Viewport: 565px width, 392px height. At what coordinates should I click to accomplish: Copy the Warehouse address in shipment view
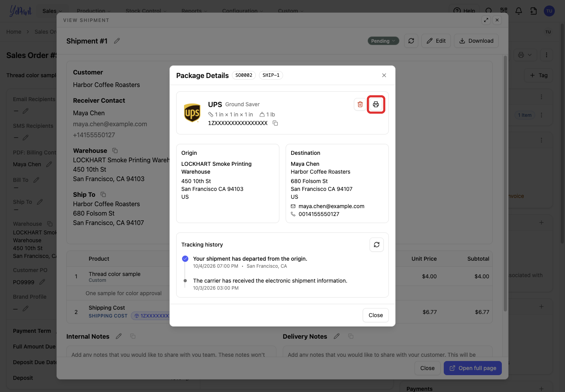point(115,151)
